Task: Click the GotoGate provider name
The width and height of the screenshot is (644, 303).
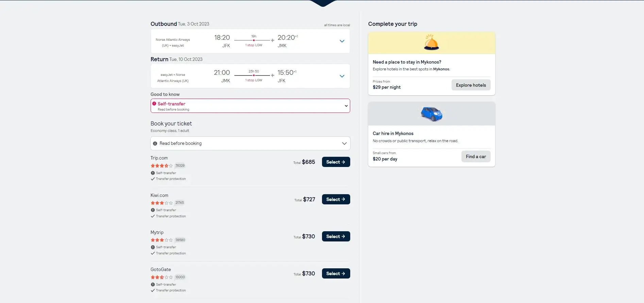Action: tap(161, 270)
